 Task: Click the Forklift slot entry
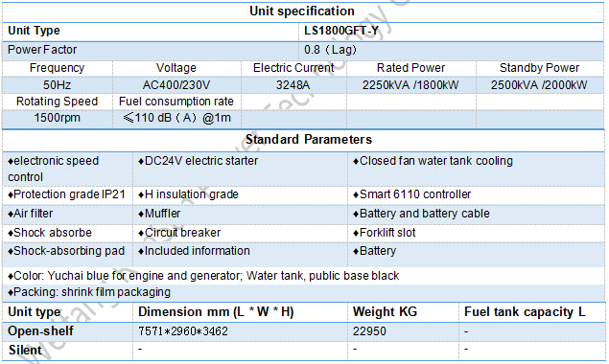click(385, 233)
